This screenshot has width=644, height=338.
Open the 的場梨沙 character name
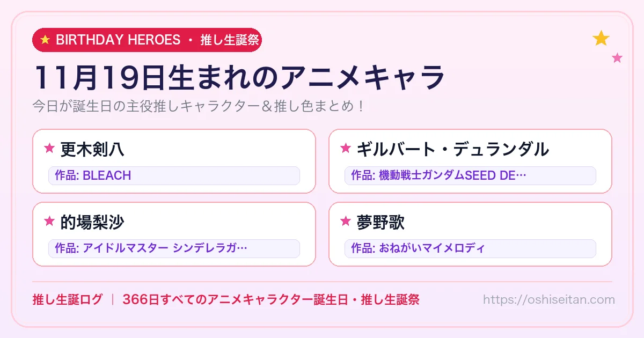pyautogui.click(x=92, y=222)
